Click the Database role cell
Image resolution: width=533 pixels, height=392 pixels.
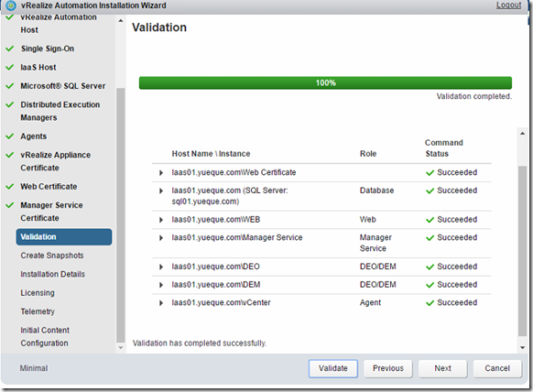[376, 191]
